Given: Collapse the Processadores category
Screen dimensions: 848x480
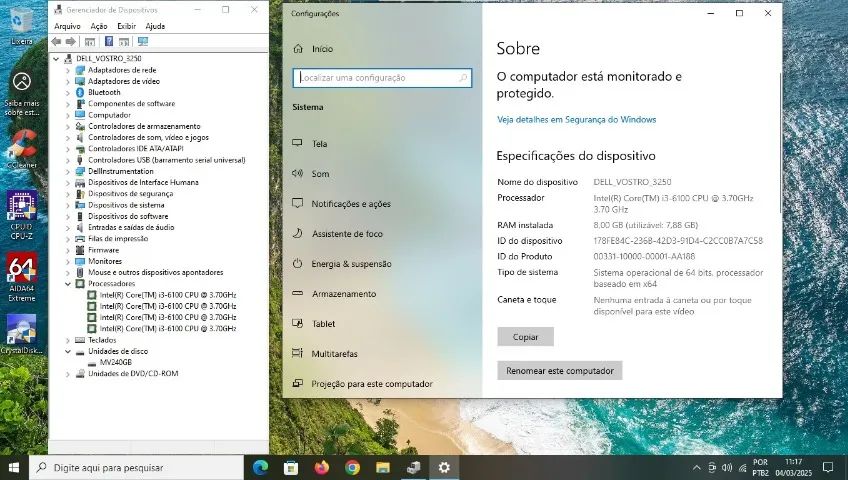Looking at the screenshot, I should pos(68,284).
